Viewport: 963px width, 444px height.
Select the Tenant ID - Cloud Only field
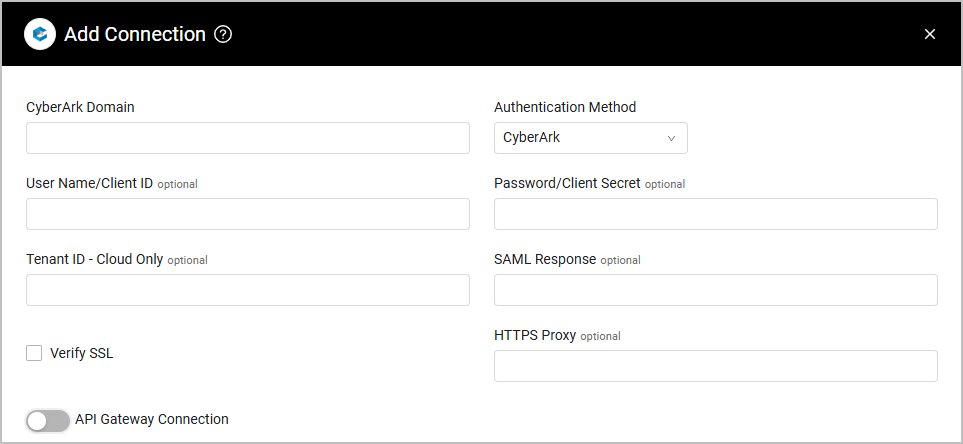pos(248,290)
